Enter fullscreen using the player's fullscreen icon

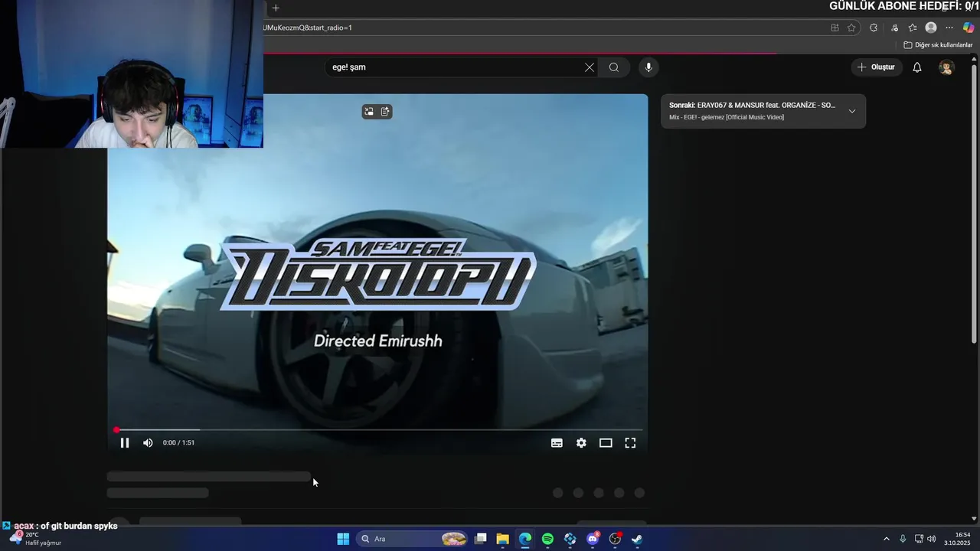[630, 443]
